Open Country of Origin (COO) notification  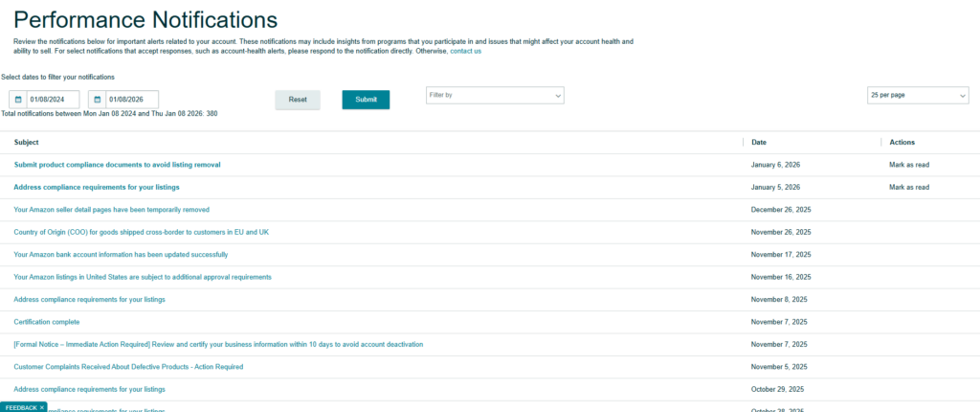click(141, 232)
